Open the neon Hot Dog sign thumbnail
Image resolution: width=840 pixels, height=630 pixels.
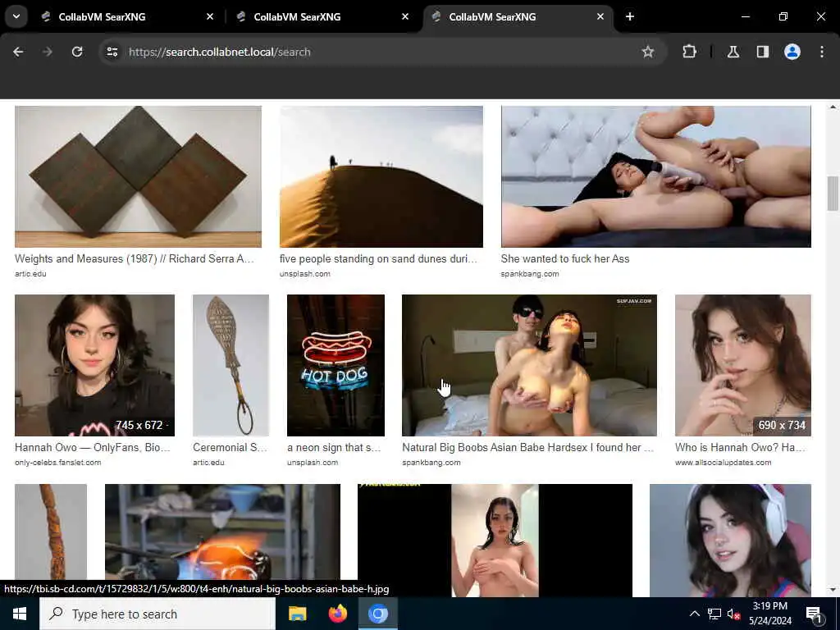(x=336, y=365)
